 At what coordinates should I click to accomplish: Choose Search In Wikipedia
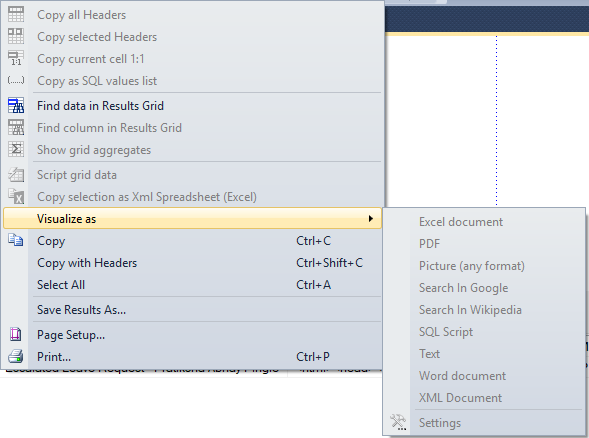(484, 310)
